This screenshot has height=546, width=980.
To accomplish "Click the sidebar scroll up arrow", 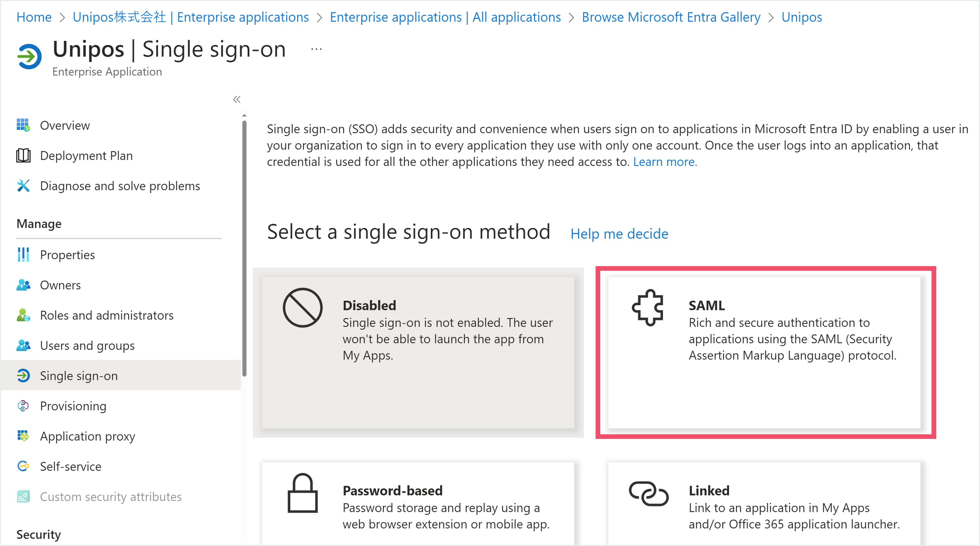I will coord(244,115).
